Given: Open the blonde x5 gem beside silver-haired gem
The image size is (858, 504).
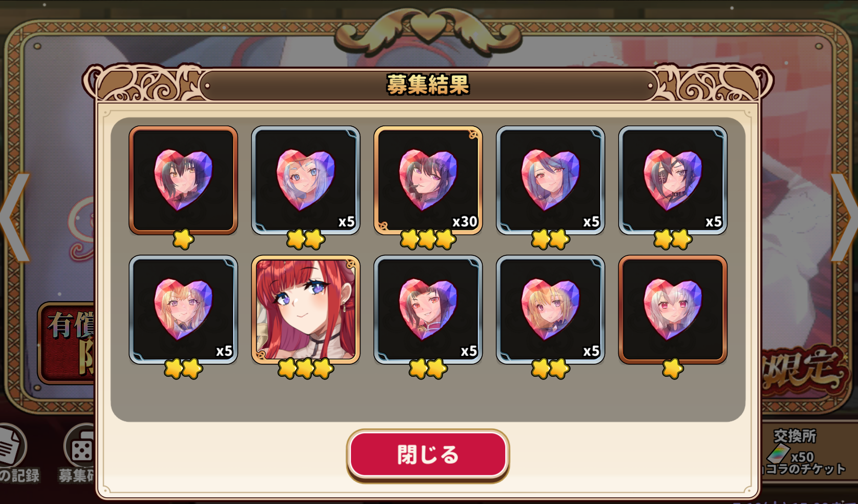Looking at the screenshot, I should coord(550,310).
